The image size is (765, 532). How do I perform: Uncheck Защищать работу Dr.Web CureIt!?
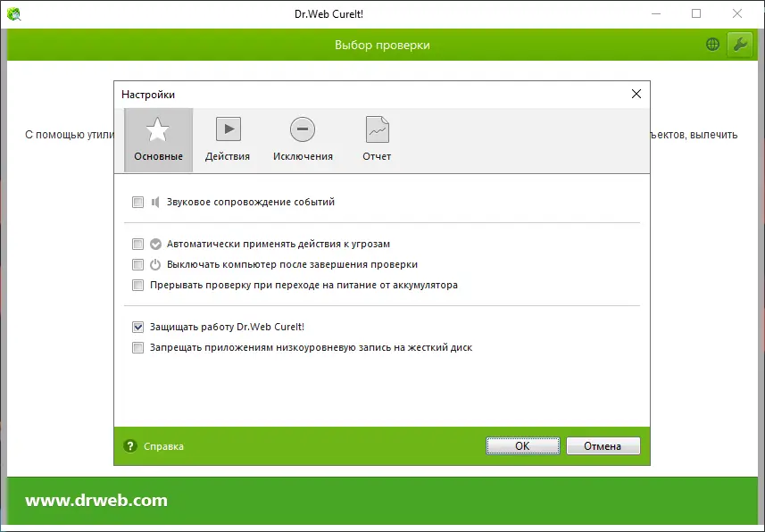point(138,327)
